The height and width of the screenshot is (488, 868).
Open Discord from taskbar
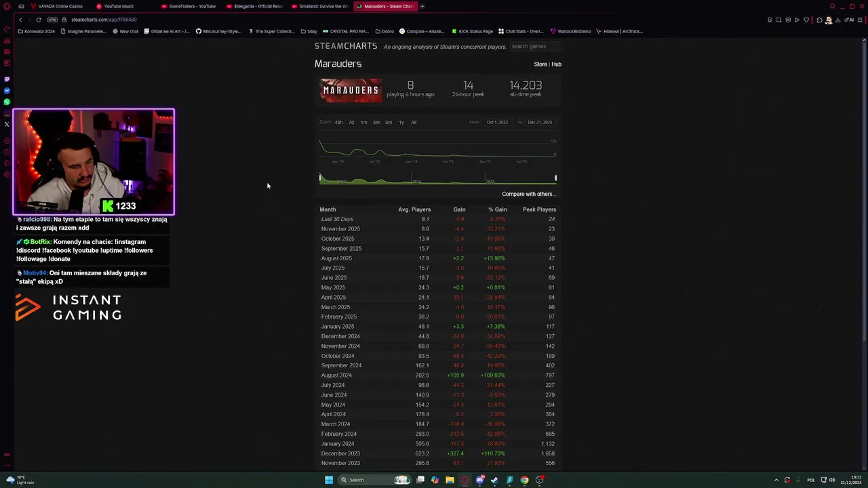tap(479, 480)
